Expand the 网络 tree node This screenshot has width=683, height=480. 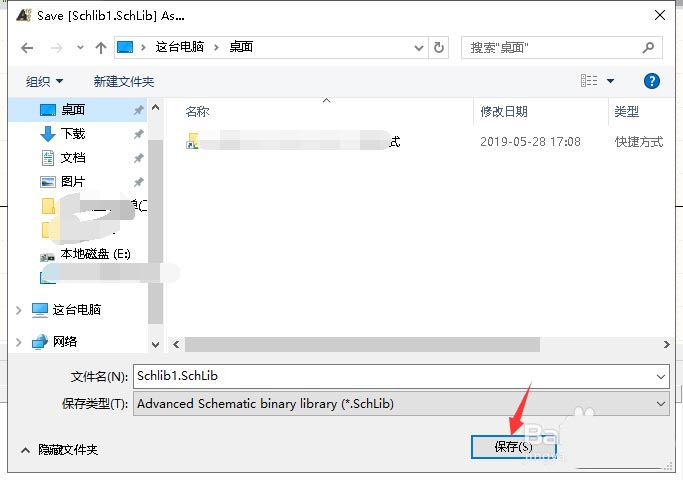tap(19, 342)
